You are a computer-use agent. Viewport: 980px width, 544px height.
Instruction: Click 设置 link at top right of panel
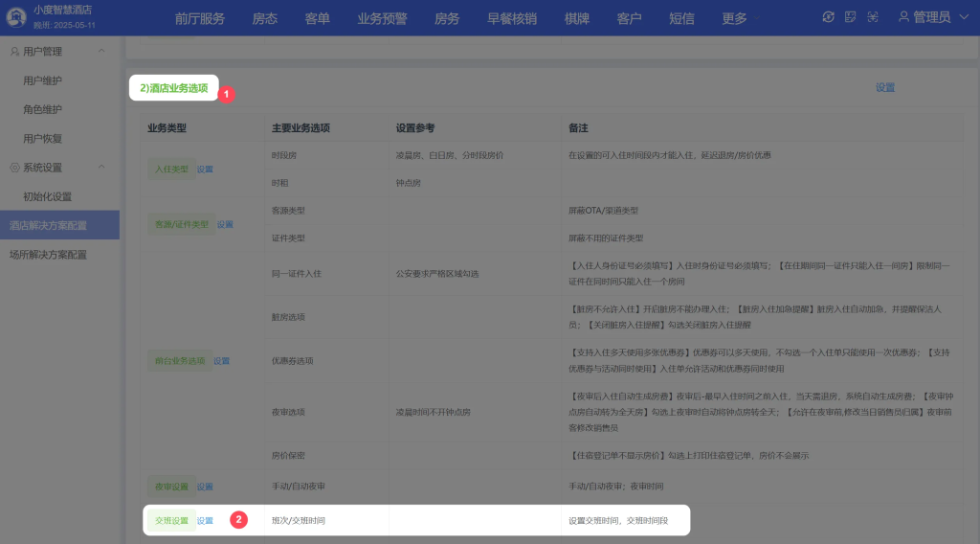(884, 87)
